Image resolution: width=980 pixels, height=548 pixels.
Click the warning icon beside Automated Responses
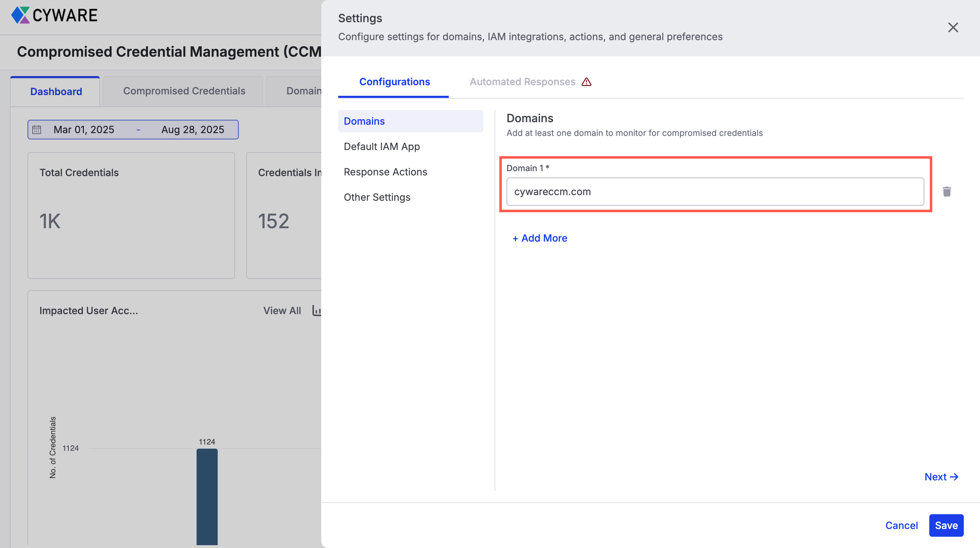[586, 82]
